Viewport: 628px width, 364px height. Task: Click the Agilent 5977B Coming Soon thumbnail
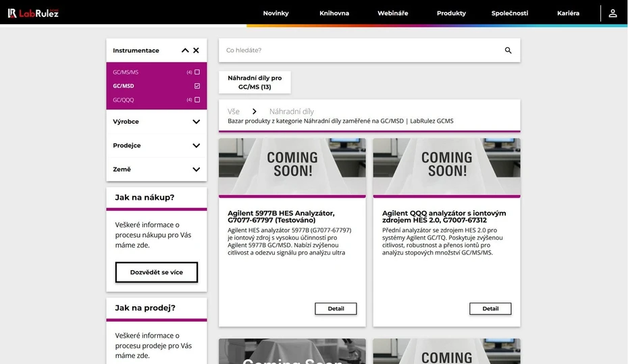pyautogui.click(x=292, y=166)
